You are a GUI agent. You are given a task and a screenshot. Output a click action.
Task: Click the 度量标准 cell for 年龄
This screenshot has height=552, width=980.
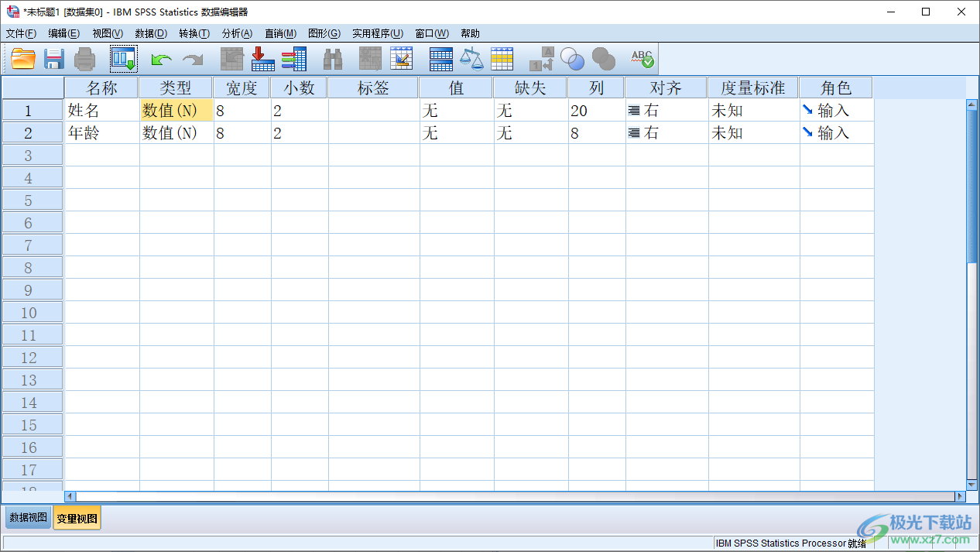point(754,133)
